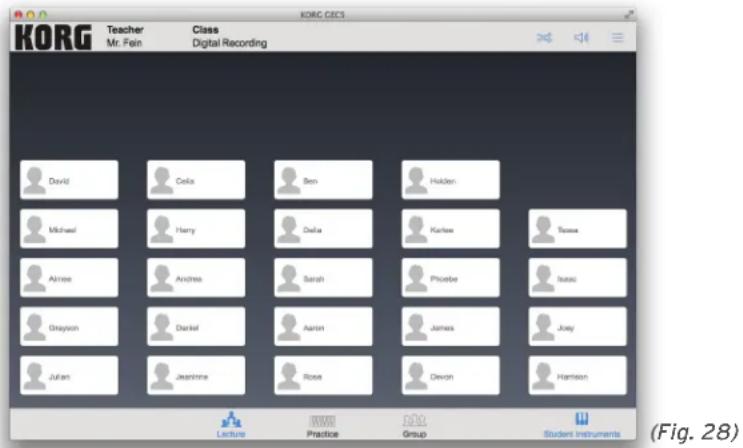Viewport: 743px width, 448px height.
Task: Select the David student card
Action: (69, 180)
